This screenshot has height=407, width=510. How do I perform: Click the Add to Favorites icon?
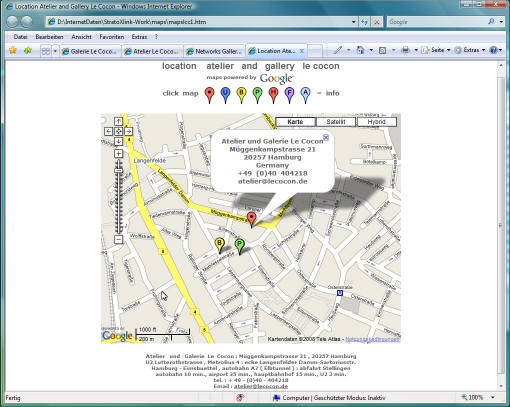28,51
